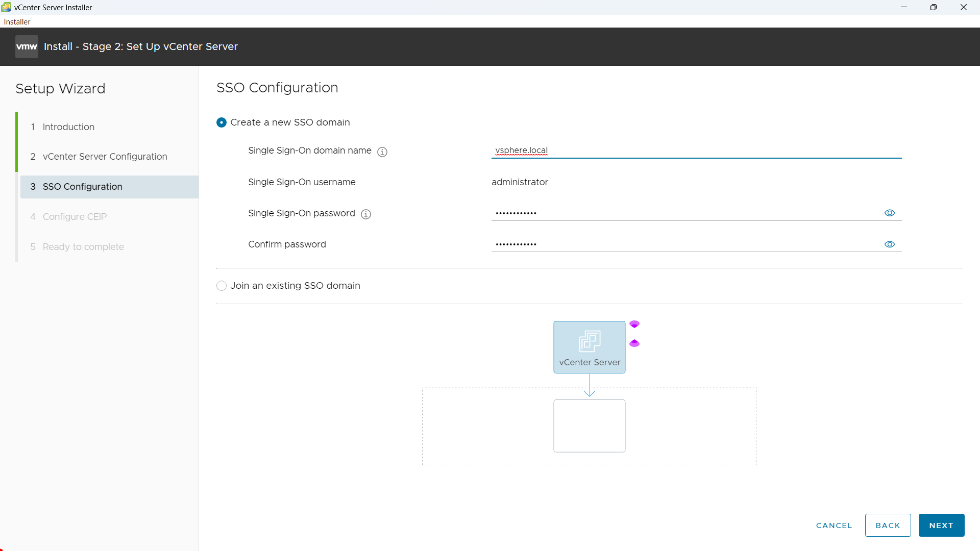Click info icon beside Single Sign-On password
This screenshot has width=980, height=551.
pos(366,214)
